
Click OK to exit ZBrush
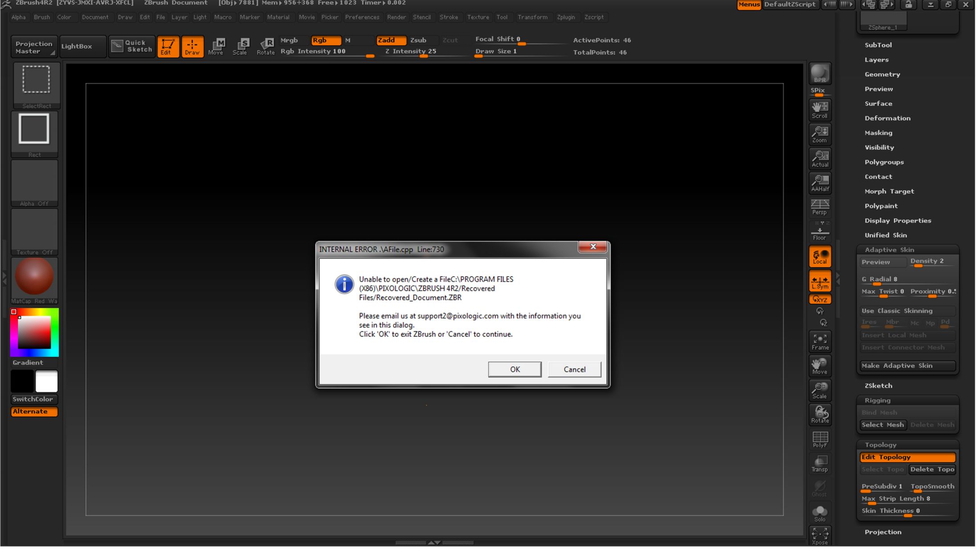pyautogui.click(x=514, y=369)
